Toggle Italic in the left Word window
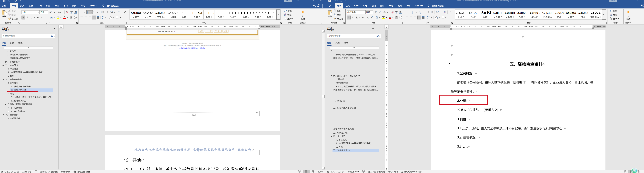This screenshot has height=173, width=644. click(27, 17)
